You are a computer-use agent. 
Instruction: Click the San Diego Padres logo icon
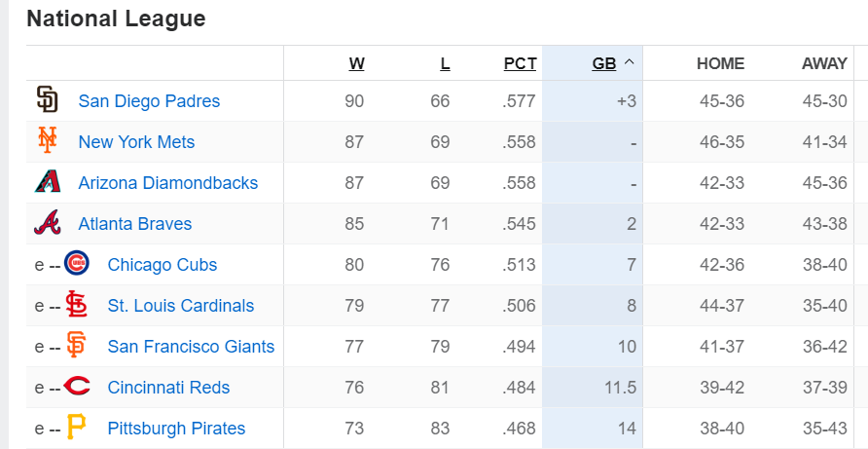pyautogui.click(x=47, y=100)
